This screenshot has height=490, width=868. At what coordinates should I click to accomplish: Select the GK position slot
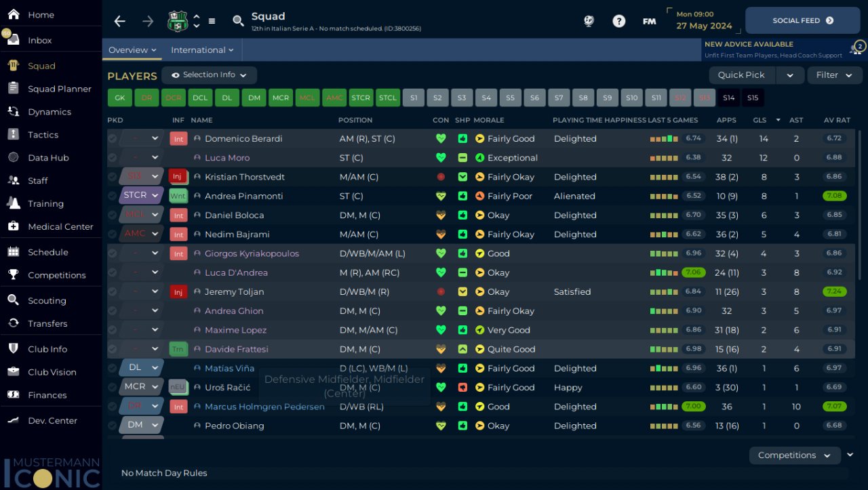[x=119, y=98]
